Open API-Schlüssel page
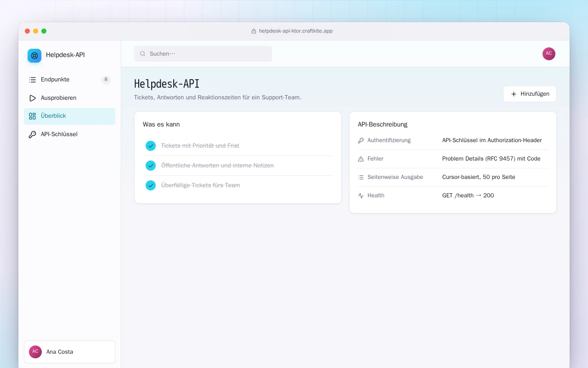588x368 pixels. point(69,135)
